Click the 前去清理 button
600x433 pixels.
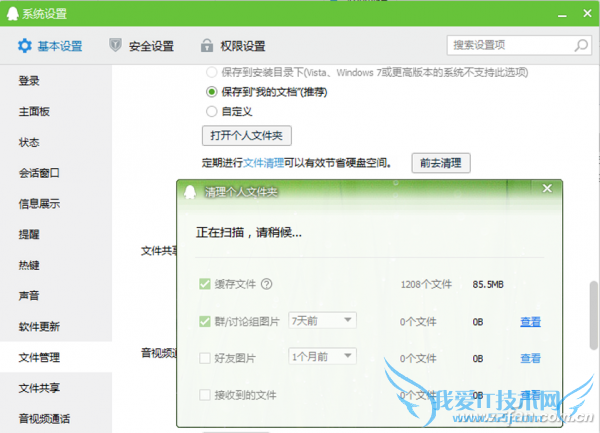point(441,163)
